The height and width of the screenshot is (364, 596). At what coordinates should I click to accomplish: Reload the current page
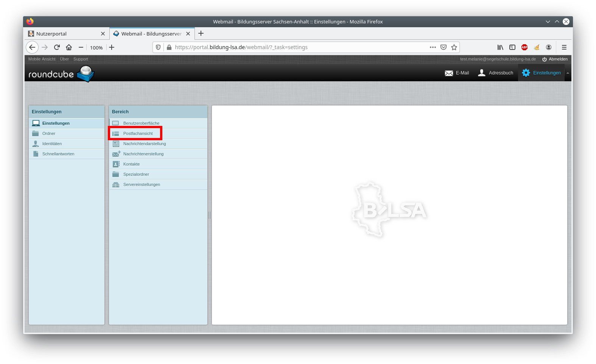click(x=57, y=47)
